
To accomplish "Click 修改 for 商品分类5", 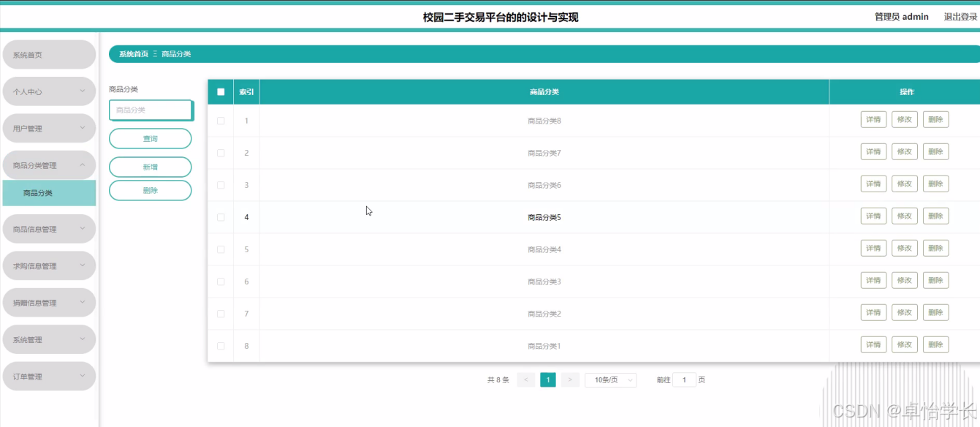I will (x=905, y=216).
